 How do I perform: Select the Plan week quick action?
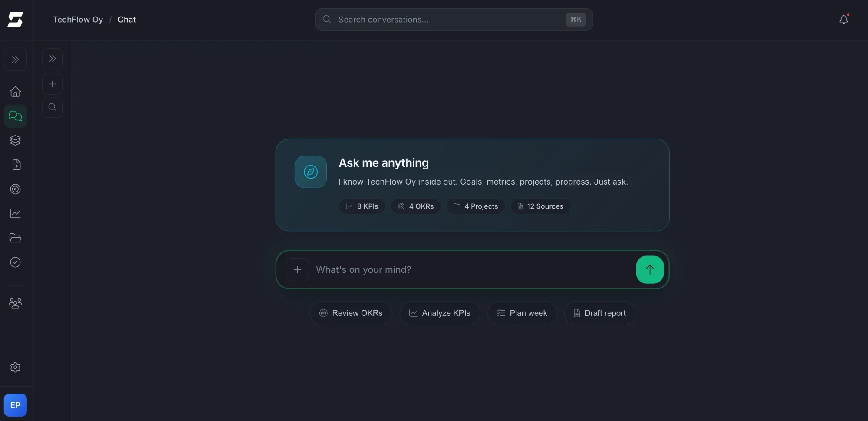[522, 313]
